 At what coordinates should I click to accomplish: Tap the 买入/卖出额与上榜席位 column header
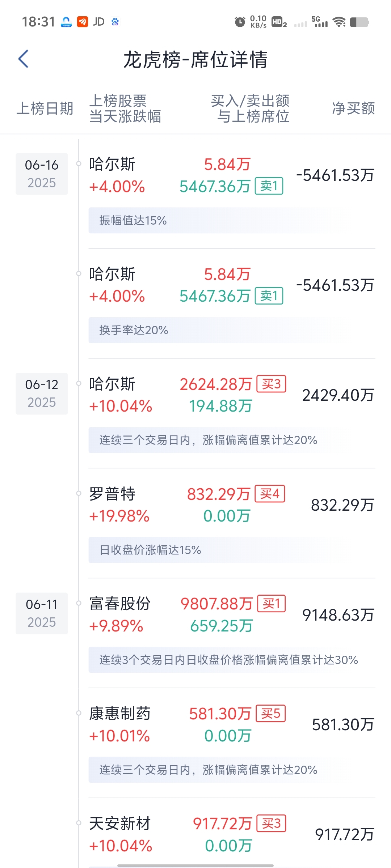250,109
